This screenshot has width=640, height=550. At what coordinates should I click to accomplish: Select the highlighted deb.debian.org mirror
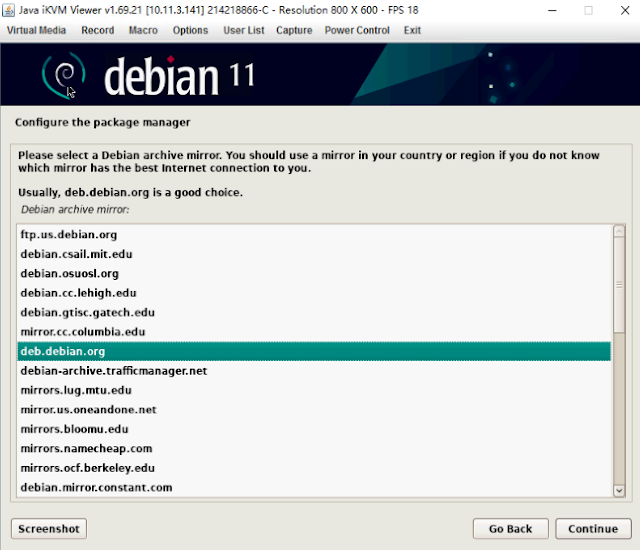click(x=314, y=351)
